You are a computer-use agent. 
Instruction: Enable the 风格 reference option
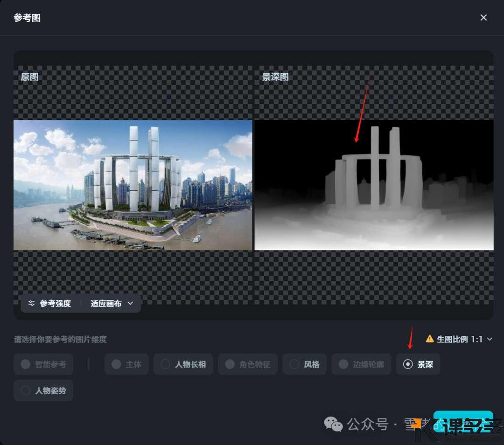click(x=304, y=364)
